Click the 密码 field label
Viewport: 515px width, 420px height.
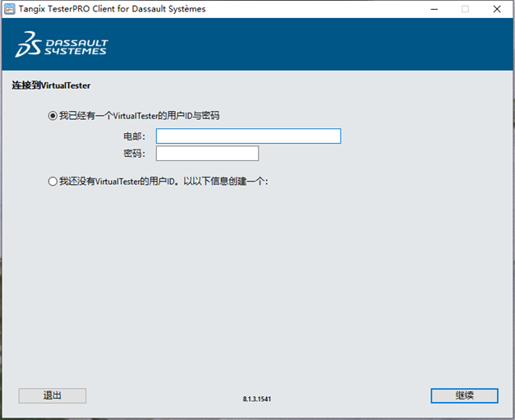click(x=134, y=154)
